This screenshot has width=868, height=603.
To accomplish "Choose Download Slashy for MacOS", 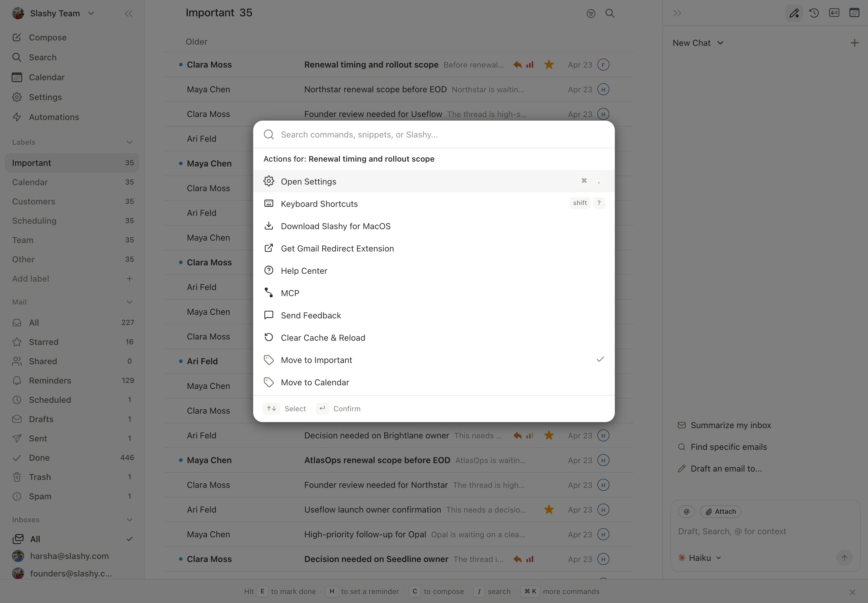I will pos(434,226).
